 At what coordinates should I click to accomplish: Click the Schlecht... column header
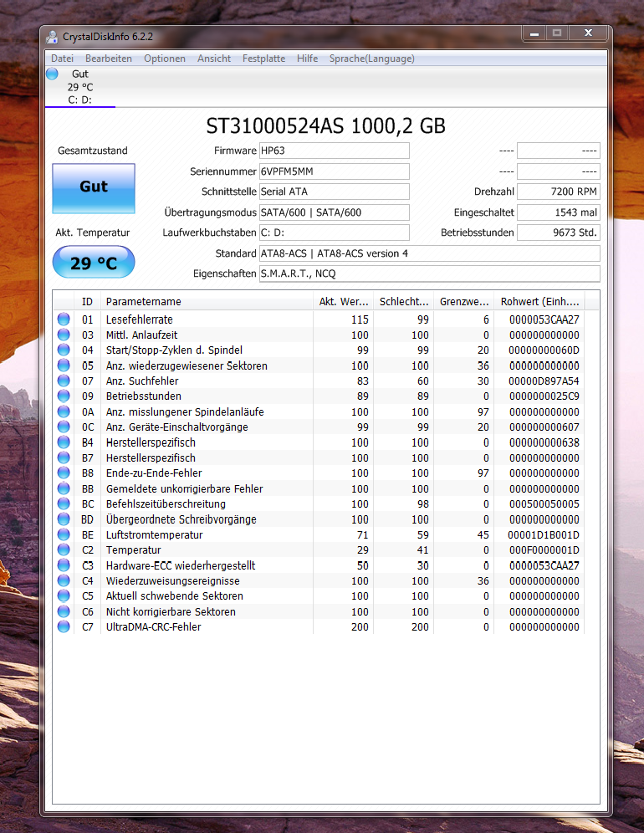coord(404,301)
